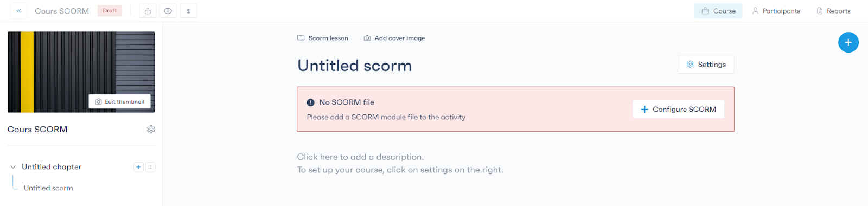Select Untitled scorm in the sidebar tree
The width and height of the screenshot is (868, 206).
click(48, 188)
